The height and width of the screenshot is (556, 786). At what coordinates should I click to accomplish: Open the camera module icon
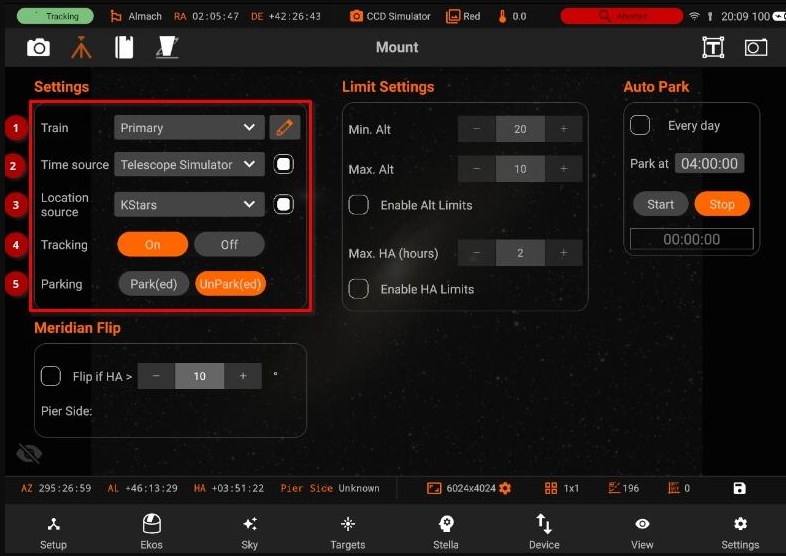[38, 48]
